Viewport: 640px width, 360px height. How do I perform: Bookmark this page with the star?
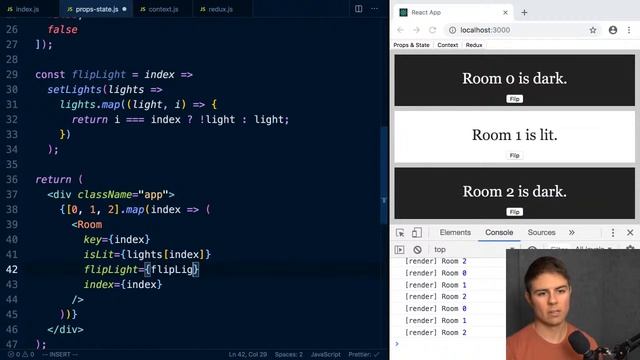tap(593, 30)
